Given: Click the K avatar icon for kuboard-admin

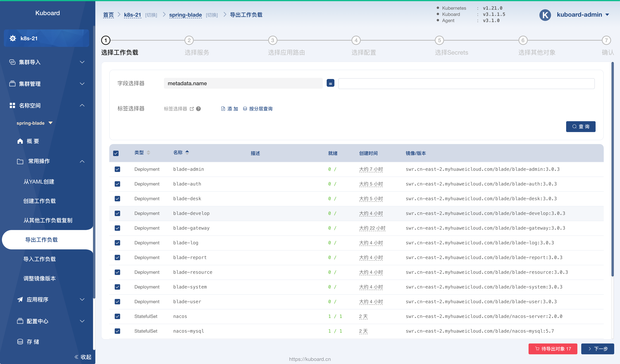Looking at the screenshot, I should [545, 15].
